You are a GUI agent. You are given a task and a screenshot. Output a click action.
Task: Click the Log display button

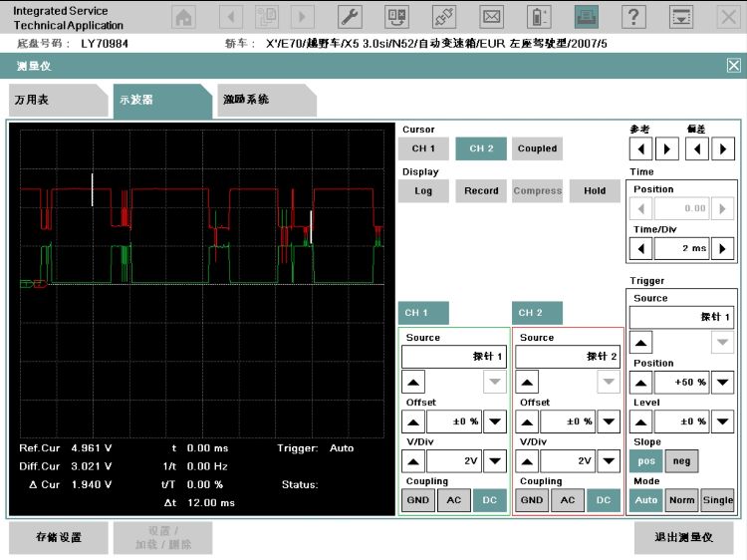pos(423,191)
